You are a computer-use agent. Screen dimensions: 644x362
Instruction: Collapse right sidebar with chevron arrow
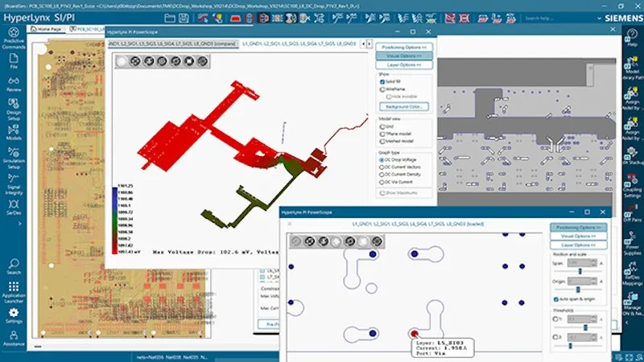pos(627,323)
